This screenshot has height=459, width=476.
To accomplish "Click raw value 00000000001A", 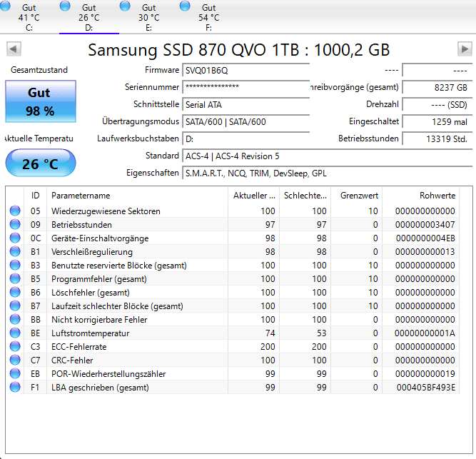I will (425, 333).
